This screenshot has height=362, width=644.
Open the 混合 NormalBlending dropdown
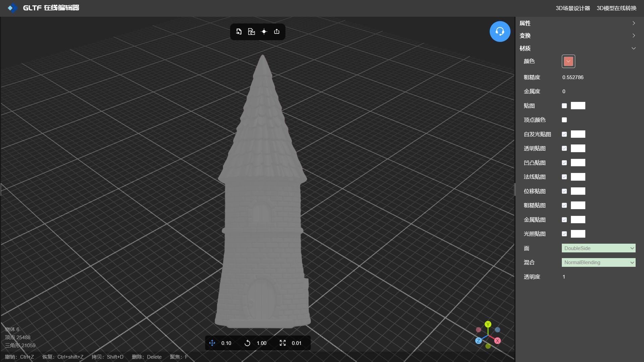598,262
